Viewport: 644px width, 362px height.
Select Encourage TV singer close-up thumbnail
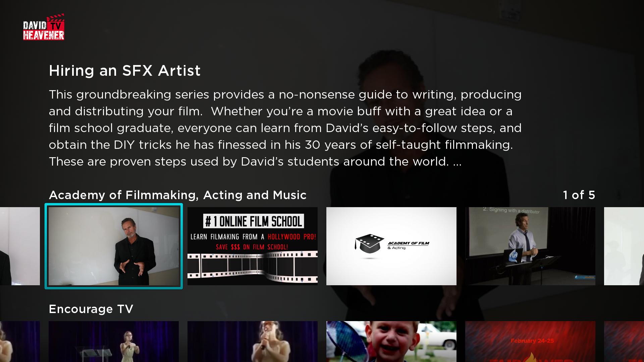[x=253, y=342]
